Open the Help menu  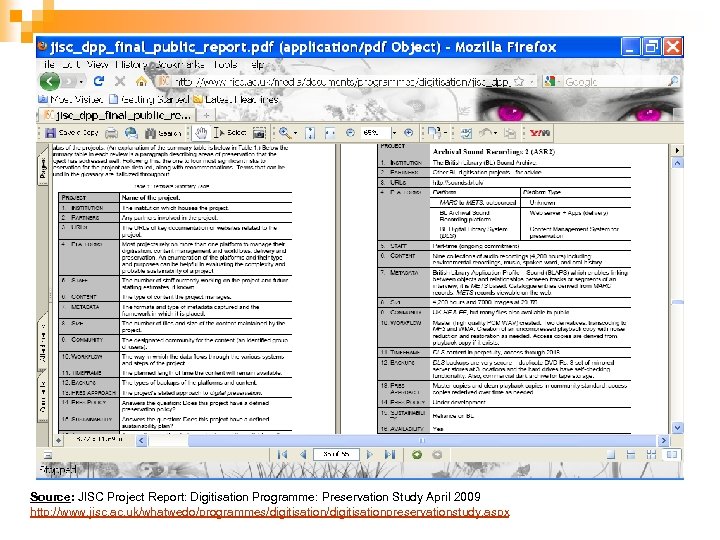(x=258, y=64)
